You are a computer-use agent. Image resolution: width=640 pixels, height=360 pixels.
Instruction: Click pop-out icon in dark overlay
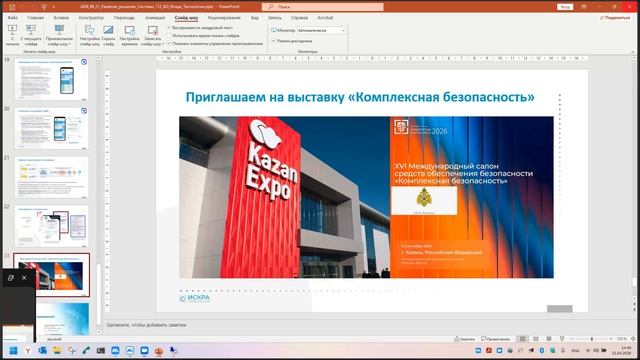coord(11,278)
